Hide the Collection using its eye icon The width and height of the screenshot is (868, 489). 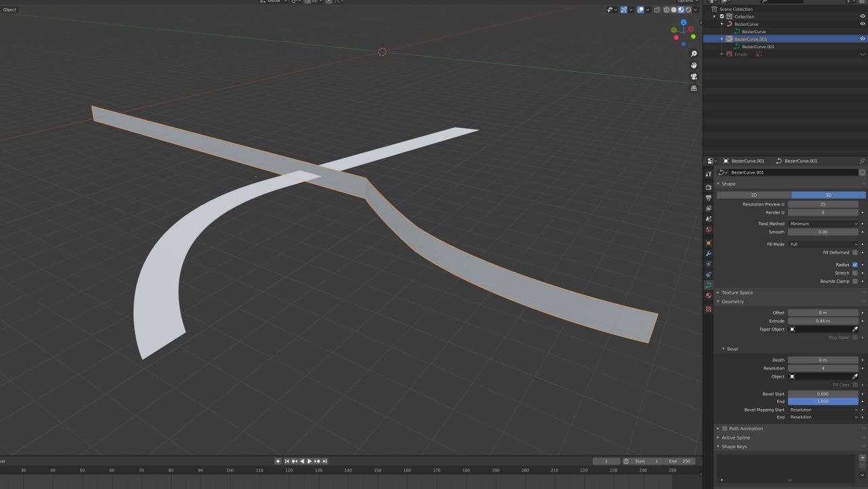(863, 16)
